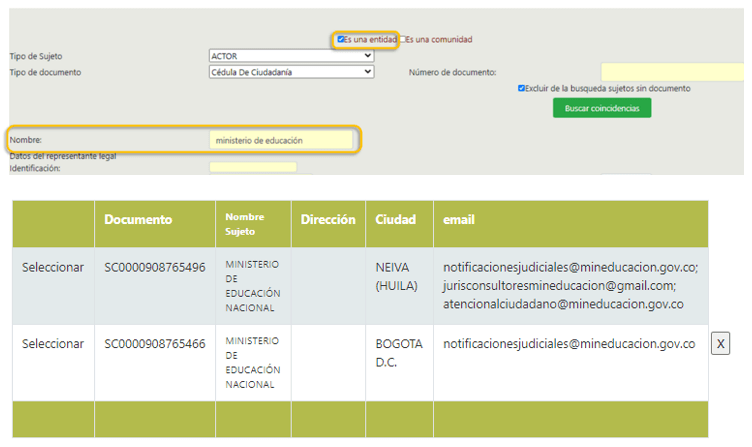Click the Documento column header
This screenshot has height=447, width=752.
[138, 220]
